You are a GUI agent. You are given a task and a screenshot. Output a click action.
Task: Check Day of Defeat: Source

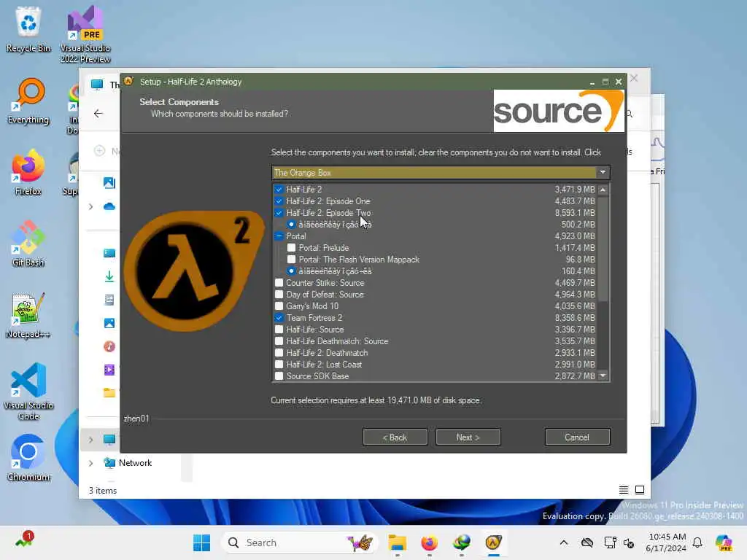coord(279,295)
